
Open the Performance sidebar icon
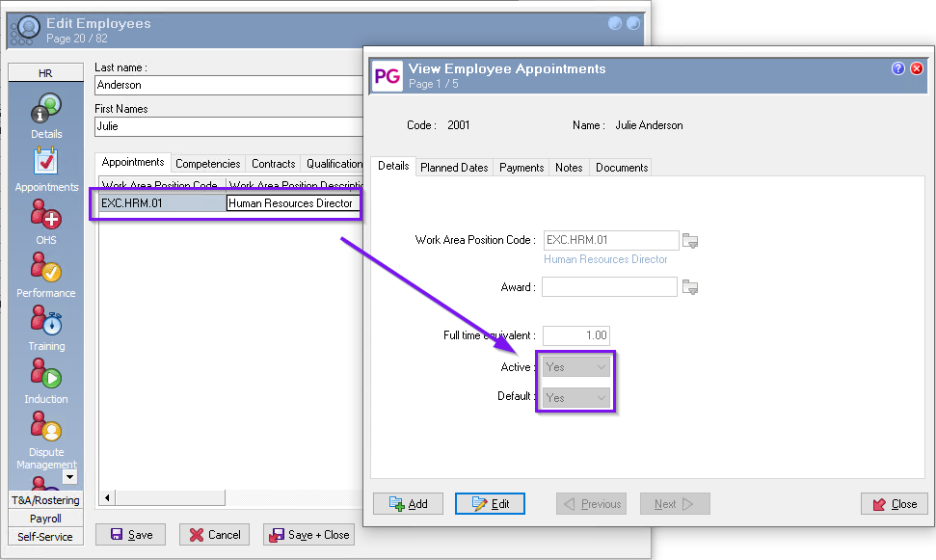pos(45,268)
